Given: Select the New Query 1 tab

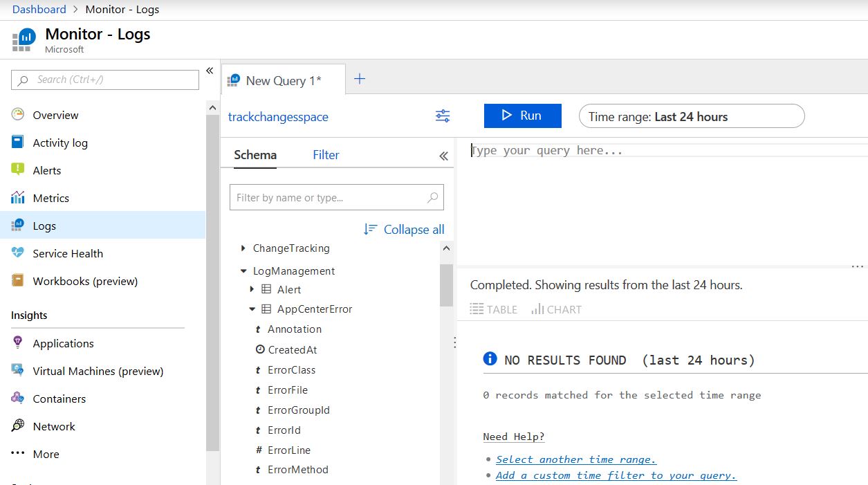Looking at the screenshot, I should [x=283, y=81].
